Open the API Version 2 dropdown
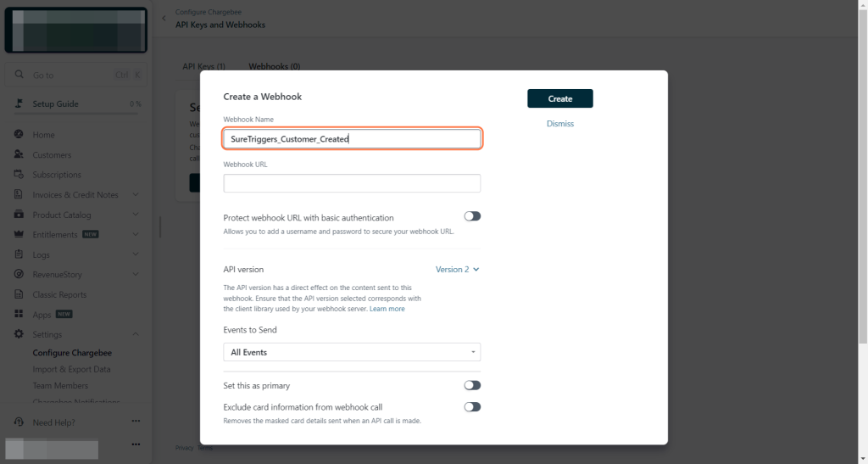 pyautogui.click(x=458, y=270)
